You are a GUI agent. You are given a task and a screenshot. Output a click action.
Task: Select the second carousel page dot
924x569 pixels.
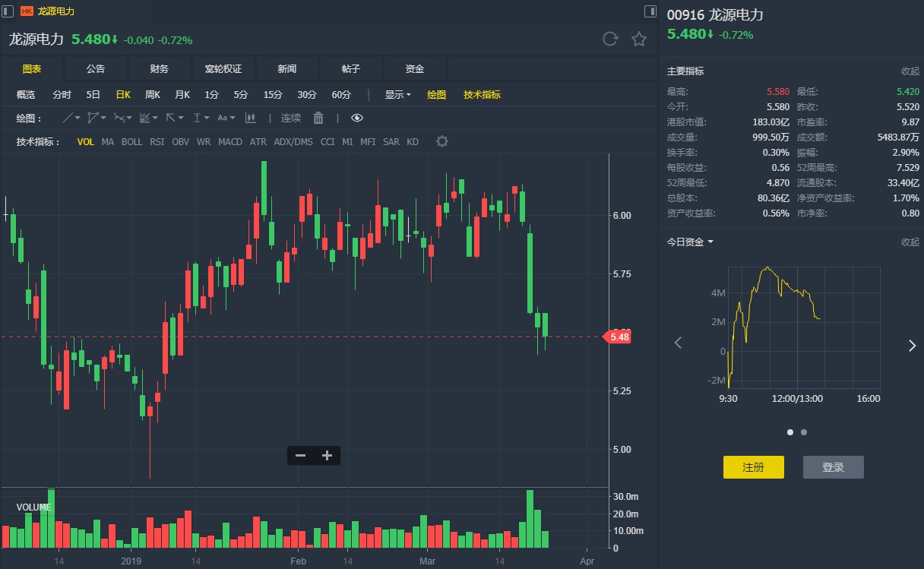(x=804, y=432)
